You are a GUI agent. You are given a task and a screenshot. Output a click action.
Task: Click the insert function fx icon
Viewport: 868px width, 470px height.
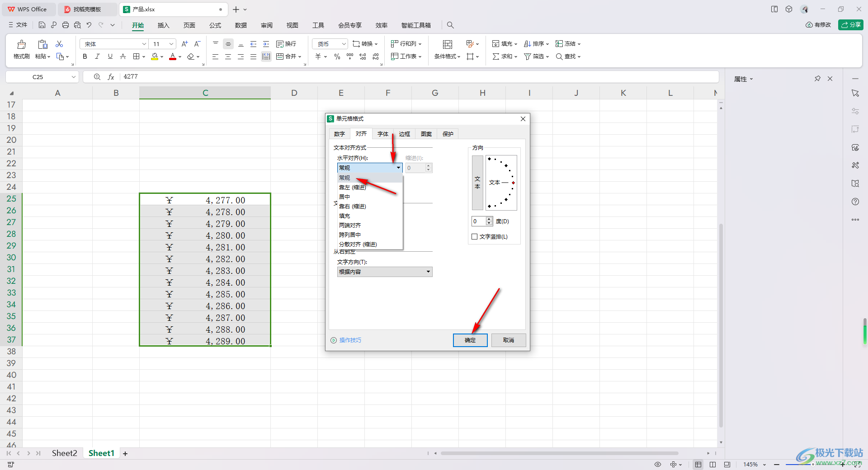pyautogui.click(x=111, y=77)
